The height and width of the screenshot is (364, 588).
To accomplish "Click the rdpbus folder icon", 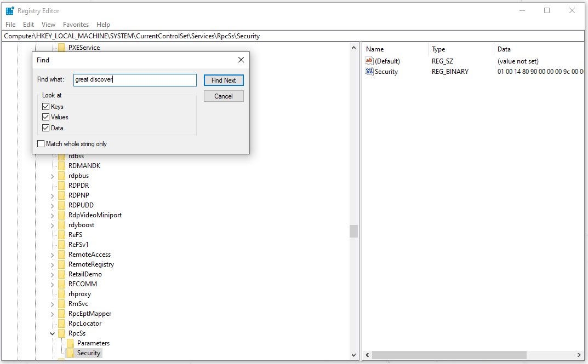I will click(61, 176).
